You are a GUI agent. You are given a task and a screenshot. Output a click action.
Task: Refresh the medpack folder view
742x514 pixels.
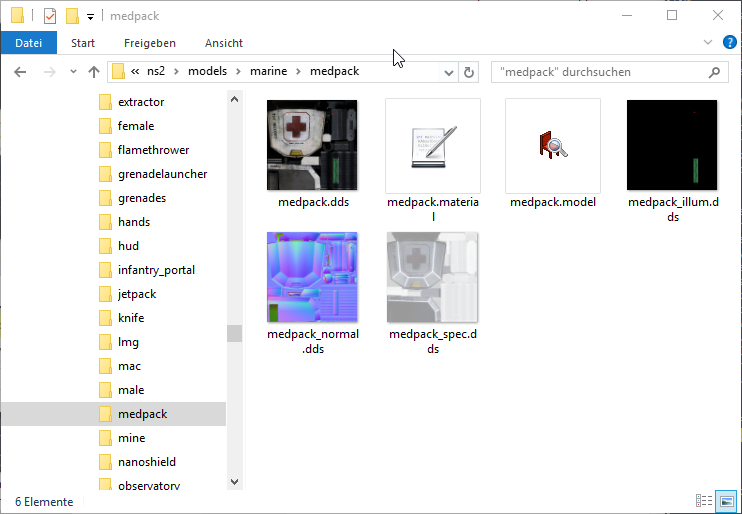pos(468,72)
